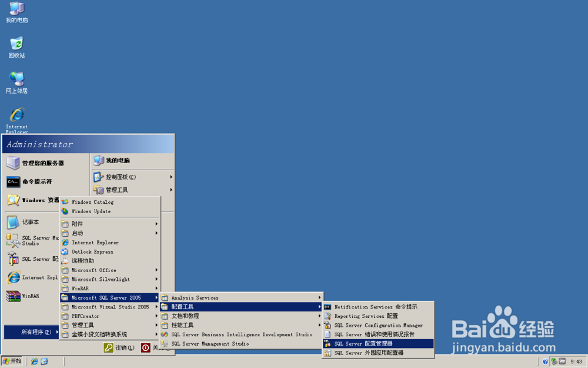Screen dimensions: 588x368
Task: Expand the Analysis Services submenu
Action: click(241, 298)
